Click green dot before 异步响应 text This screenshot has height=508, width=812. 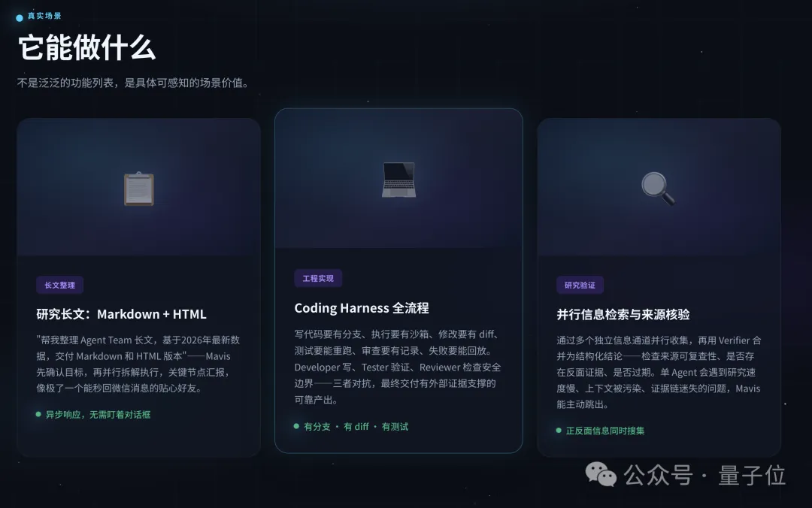point(38,414)
